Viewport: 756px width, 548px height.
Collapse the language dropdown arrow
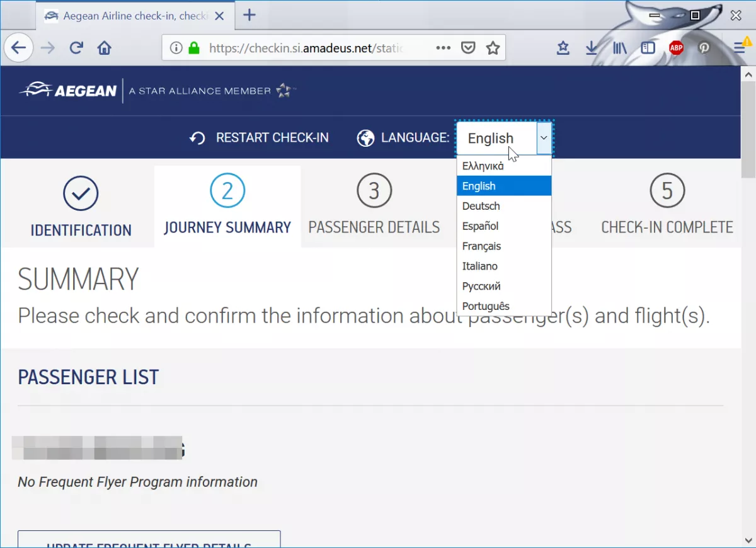point(544,138)
